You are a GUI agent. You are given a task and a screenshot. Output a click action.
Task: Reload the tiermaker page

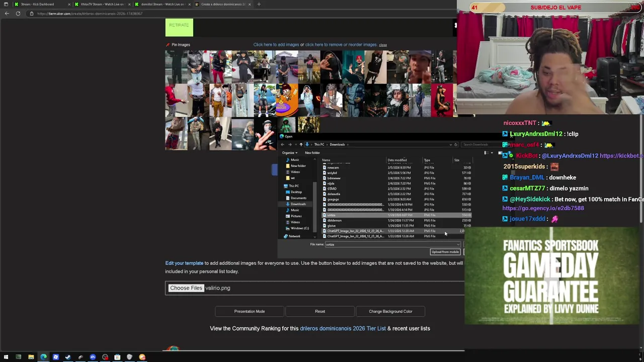(x=18, y=14)
